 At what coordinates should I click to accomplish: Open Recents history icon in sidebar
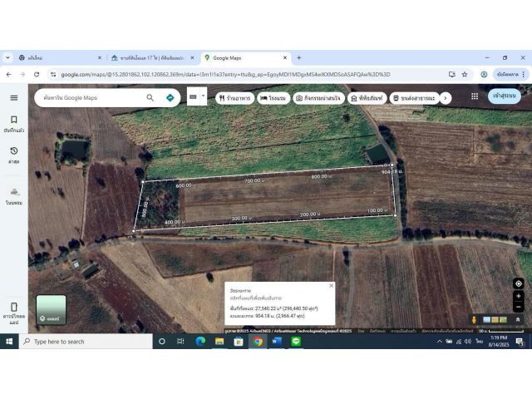(14, 151)
